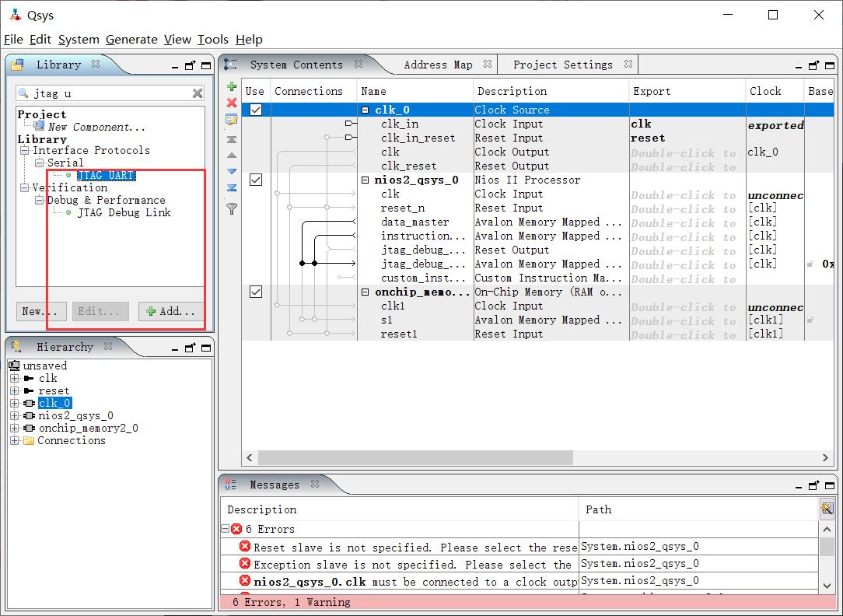This screenshot has width=843, height=616.
Task: Click the green plus add-component icon in System Contents
Action: [x=232, y=86]
